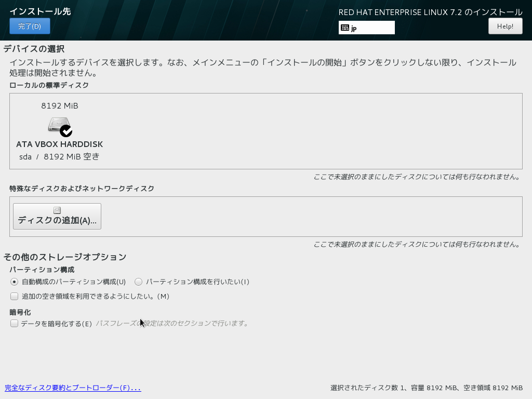The height and width of the screenshot is (399, 532).
Task: Click the ローカルの標準ディスク label
Action: [x=49, y=85]
